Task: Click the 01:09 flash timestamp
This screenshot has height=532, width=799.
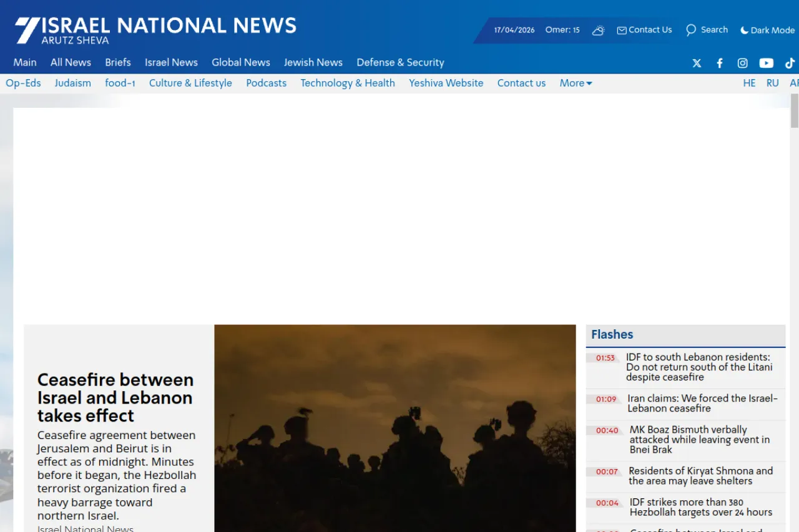Action: click(x=605, y=399)
